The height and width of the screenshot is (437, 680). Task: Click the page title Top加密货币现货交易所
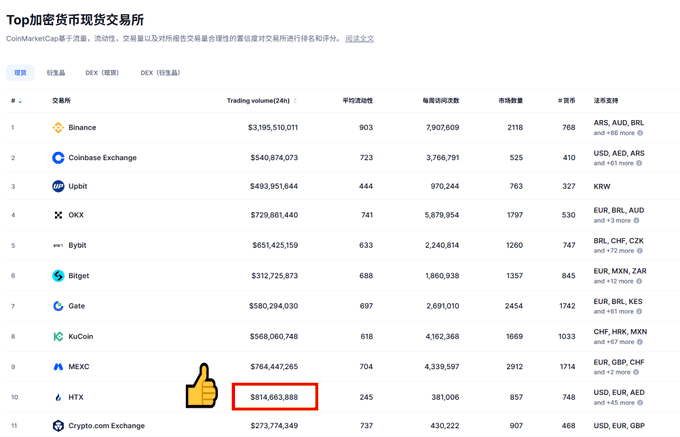[x=75, y=20]
